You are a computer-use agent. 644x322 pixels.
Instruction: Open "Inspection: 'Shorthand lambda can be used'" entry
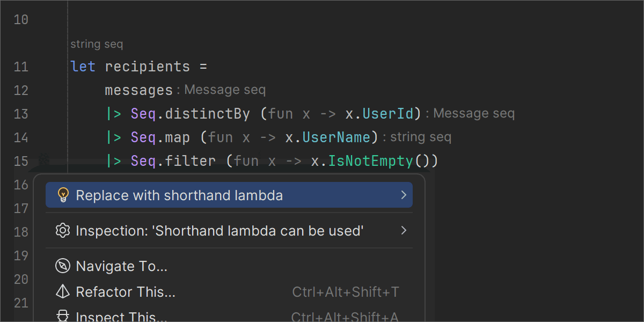[219, 231]
